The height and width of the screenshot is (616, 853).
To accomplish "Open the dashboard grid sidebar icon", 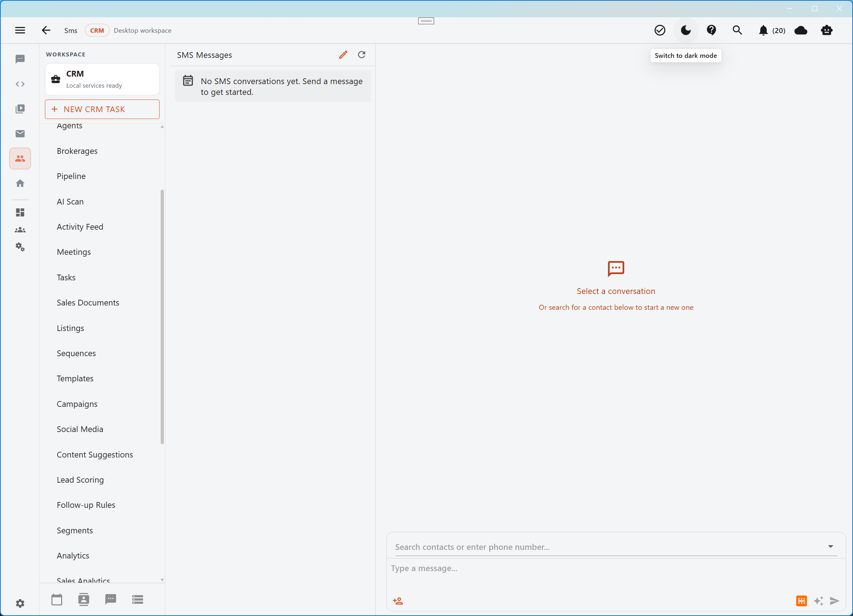I will point(20,212).
